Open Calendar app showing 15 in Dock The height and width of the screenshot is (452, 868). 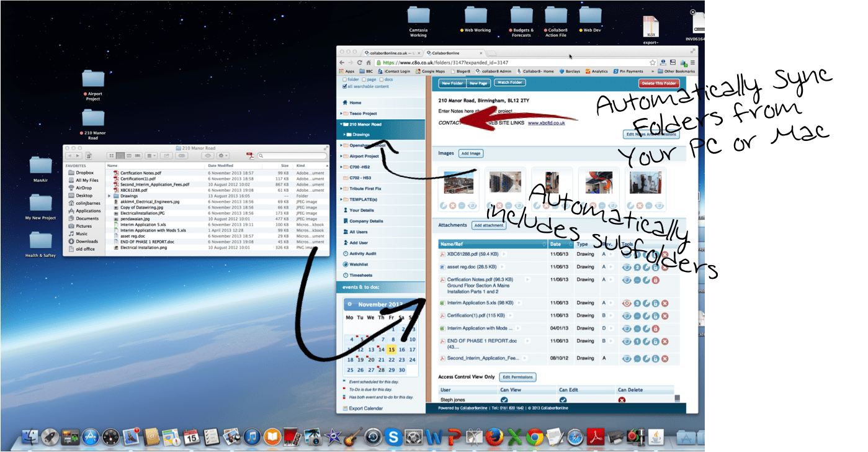point(192,436)
